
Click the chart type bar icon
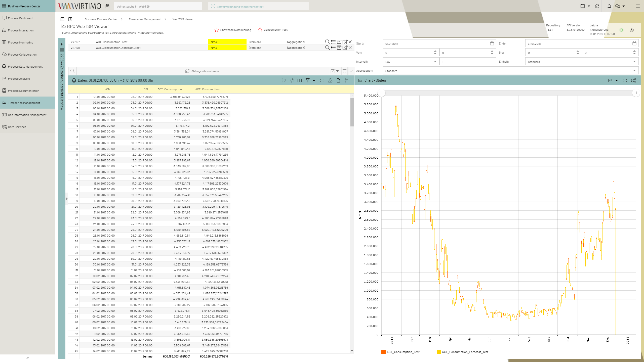[610, 80]
